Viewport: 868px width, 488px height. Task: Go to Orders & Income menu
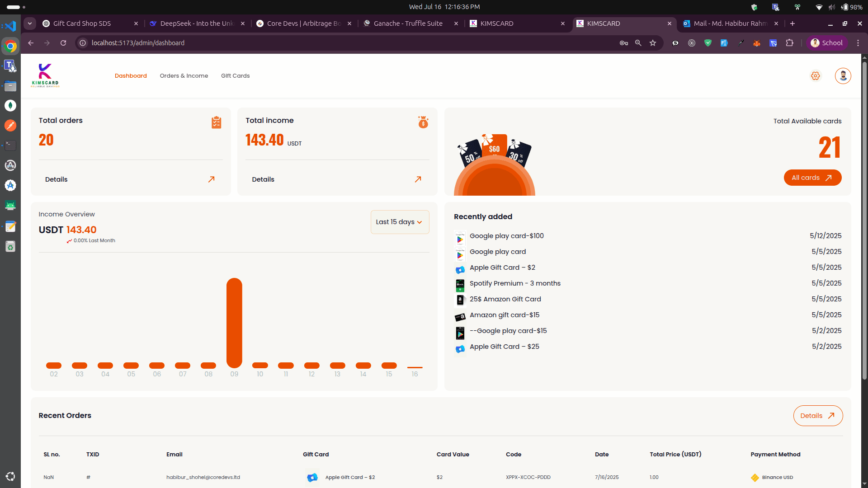(184, 76)
